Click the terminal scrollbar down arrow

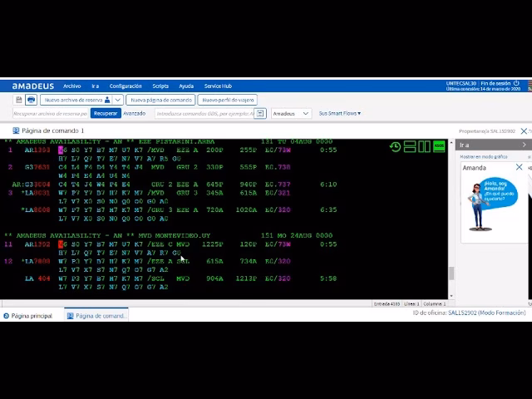(451, 296)
